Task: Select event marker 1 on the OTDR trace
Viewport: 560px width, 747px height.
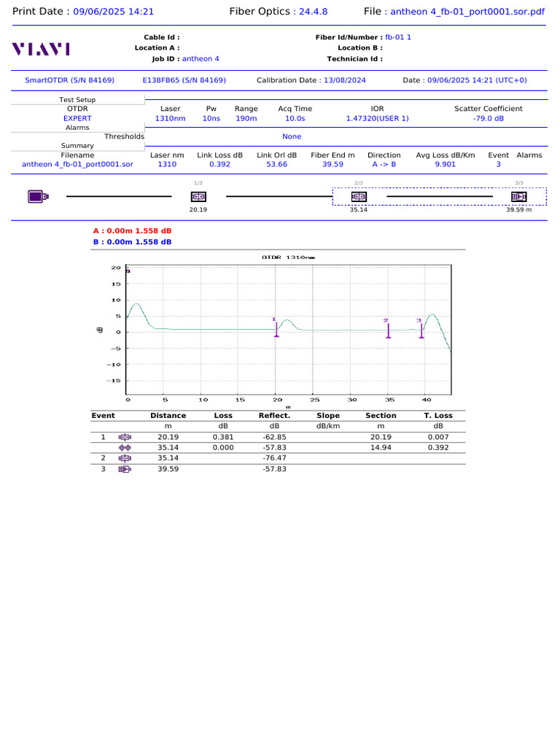Action: pyautogui.click(x=276, y=329)
